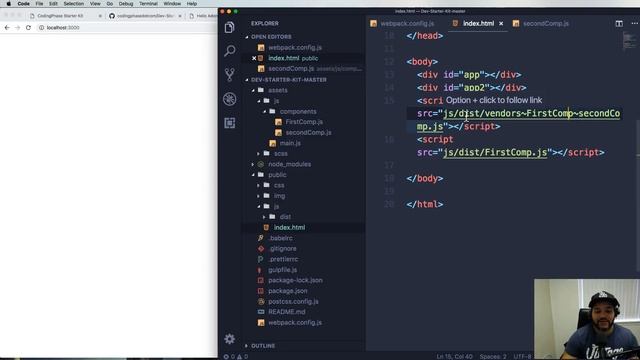
Task: Open the Selection menu
Action: coord(73,4)
